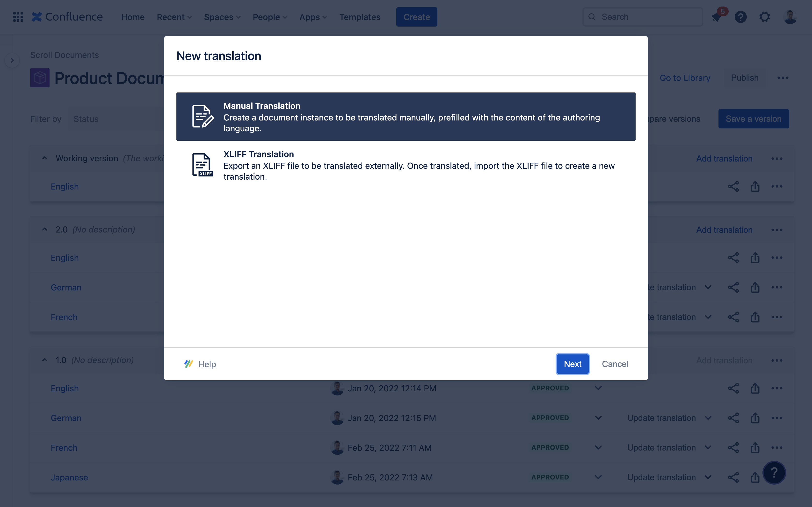Viewport: 812px width, 507px height.
Task: Open the more options ellipsis next to Publish
Action: [x=783, y=77]
